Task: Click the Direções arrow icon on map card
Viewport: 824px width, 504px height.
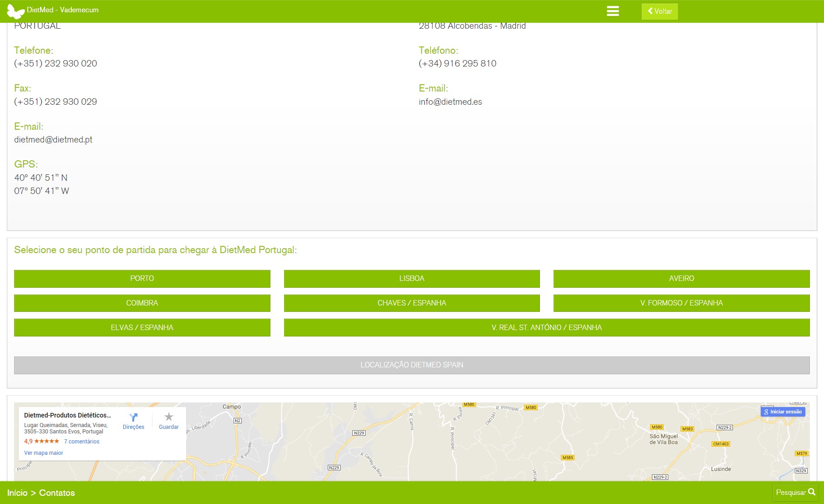Action: click(133, 417)
